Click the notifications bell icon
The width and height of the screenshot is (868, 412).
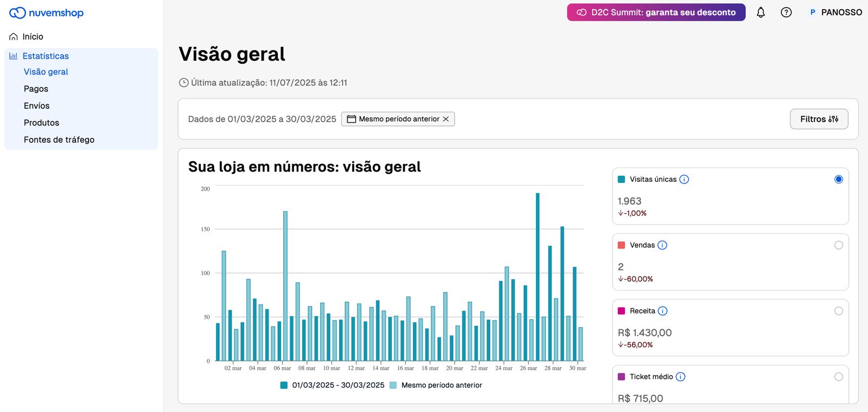pos(761,12)
